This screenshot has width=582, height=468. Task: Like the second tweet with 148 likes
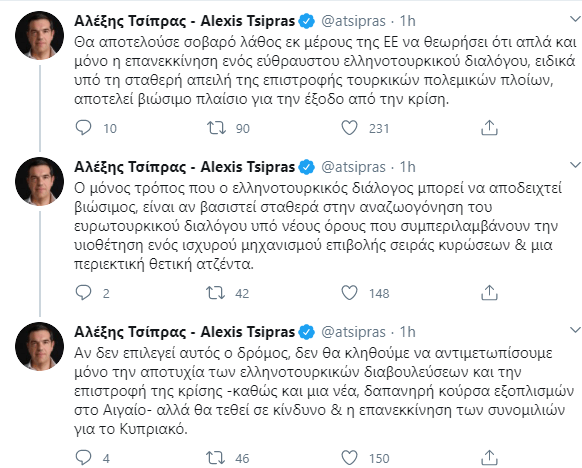(x=349, y=293)
